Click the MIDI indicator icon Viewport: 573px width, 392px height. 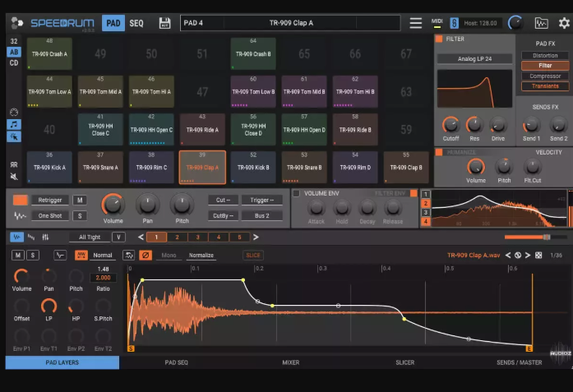[437, 23]
